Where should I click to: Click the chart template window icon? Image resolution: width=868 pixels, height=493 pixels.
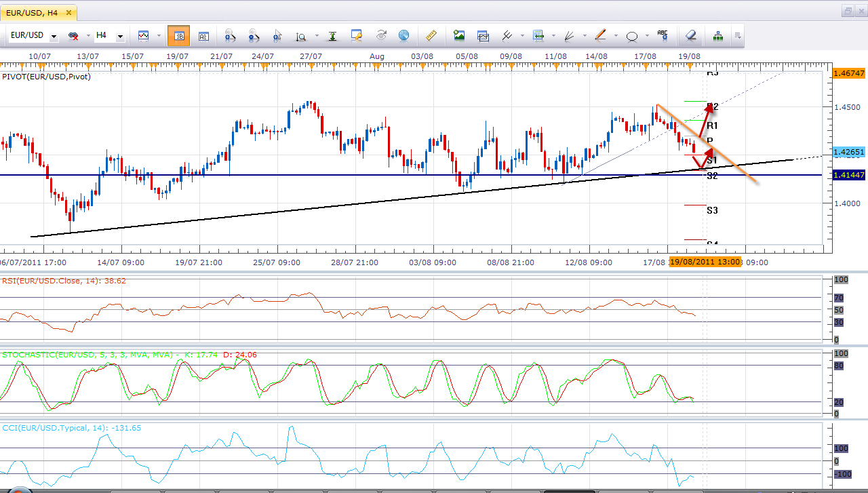coord(484,35)
